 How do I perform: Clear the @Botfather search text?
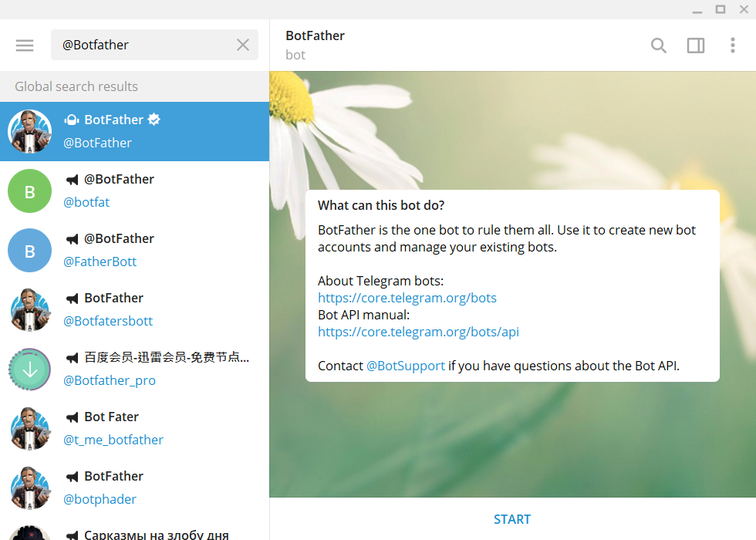(243, 45)
